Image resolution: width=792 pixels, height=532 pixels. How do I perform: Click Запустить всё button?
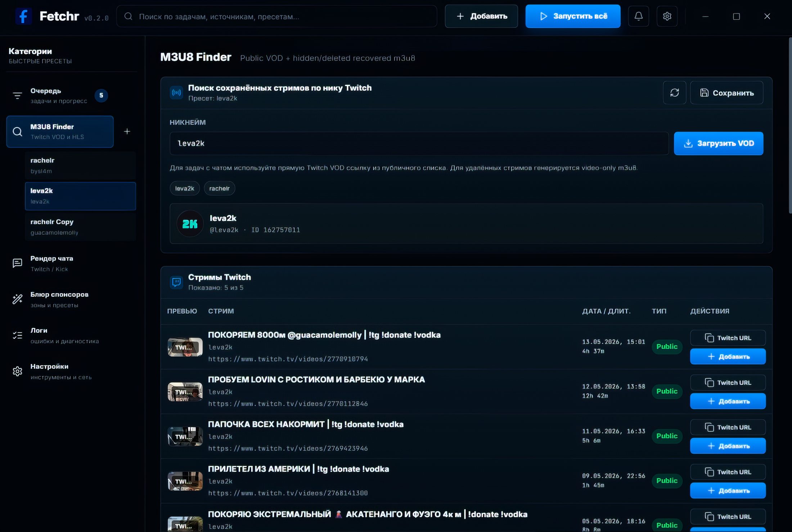[x=573, y=16]
